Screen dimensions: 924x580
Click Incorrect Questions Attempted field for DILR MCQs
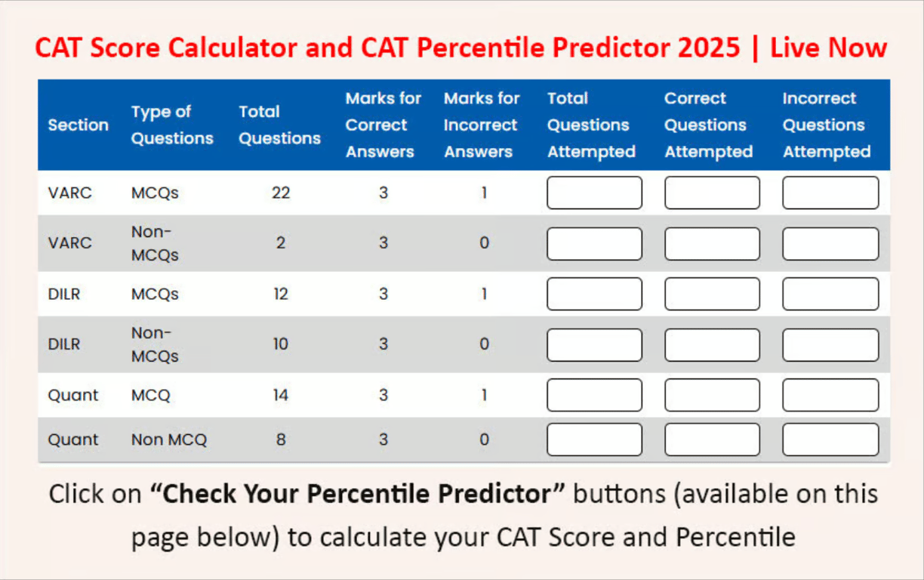point(830,294)
